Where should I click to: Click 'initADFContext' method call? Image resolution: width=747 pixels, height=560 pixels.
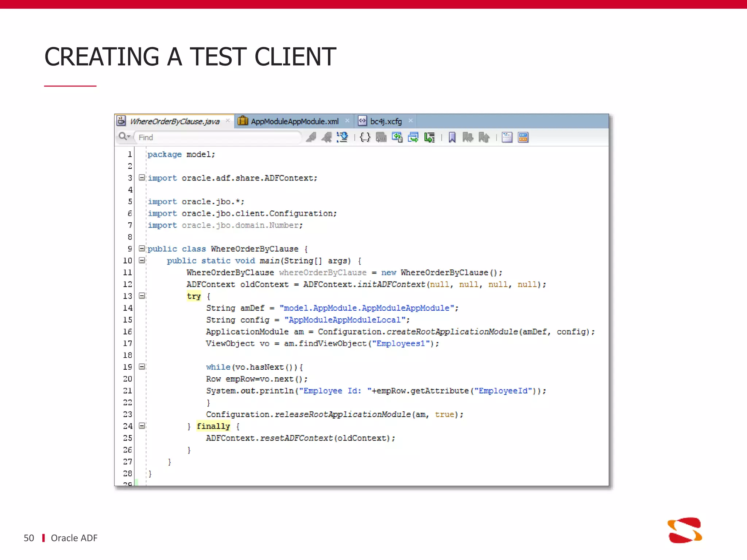click(x=391, y=284)
